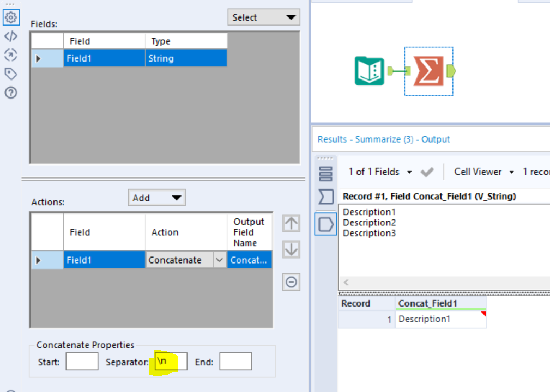Open the Configuration gear icon in the sidebar

click(x=11, y=17)
